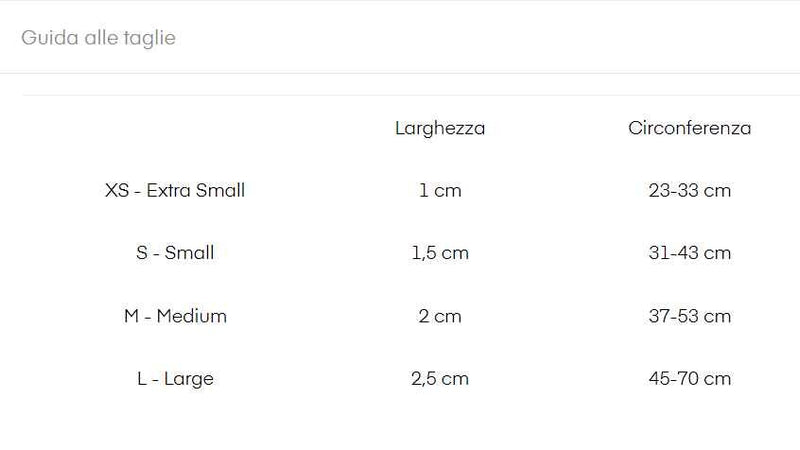
Task: Click the 23-33 cm circumference value
Action: click(689, 190)
